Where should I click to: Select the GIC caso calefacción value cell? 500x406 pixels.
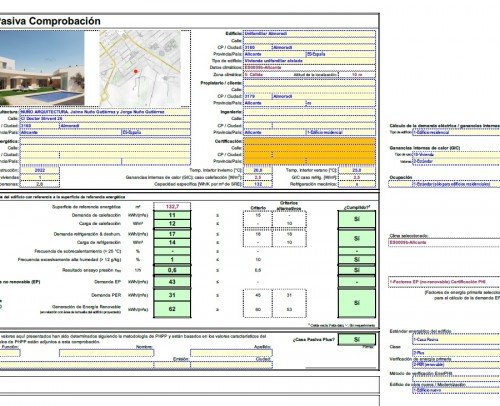point(258,177)
